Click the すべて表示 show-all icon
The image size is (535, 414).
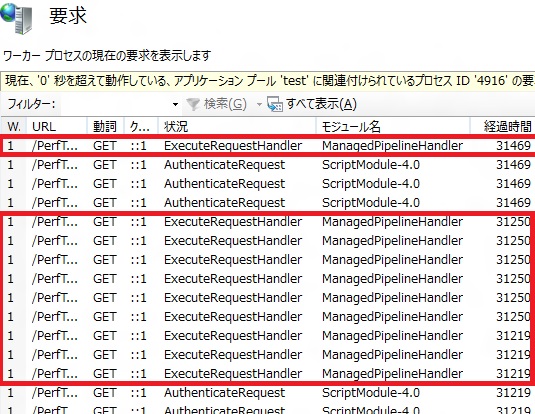tap(275, 104)
